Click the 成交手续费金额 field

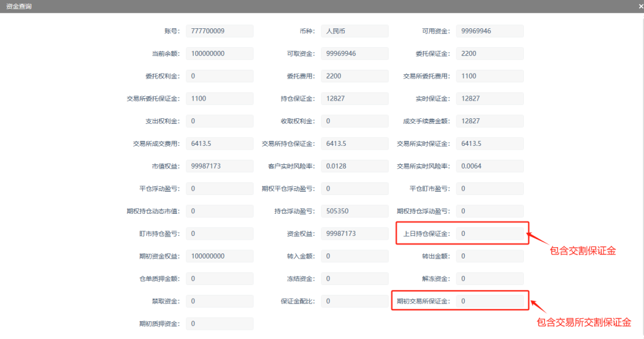[490, 121]
